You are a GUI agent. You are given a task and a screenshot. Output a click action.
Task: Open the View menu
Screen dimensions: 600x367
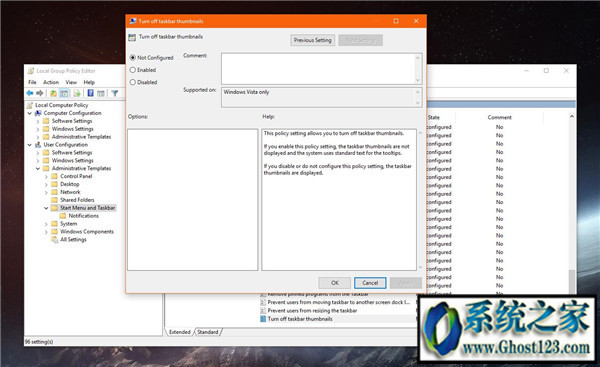pyautogui.click(x=71, y=82)
